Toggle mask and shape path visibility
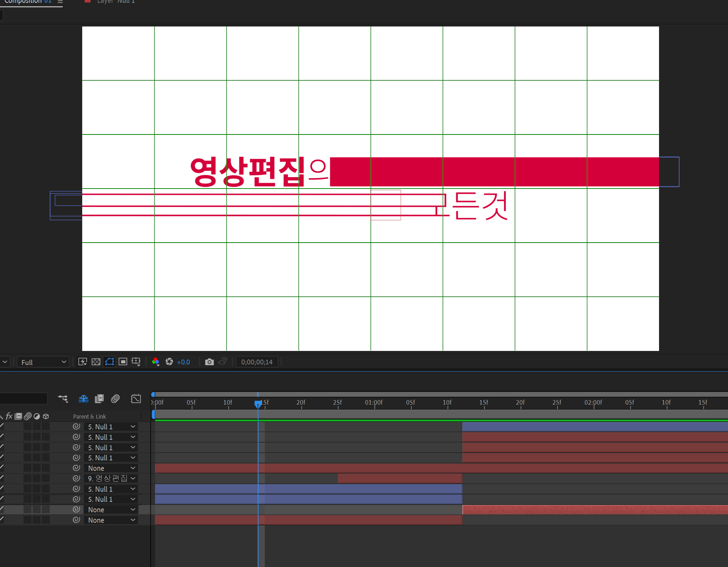This screenshot has height=567, width=728. (x=109, y=362)
